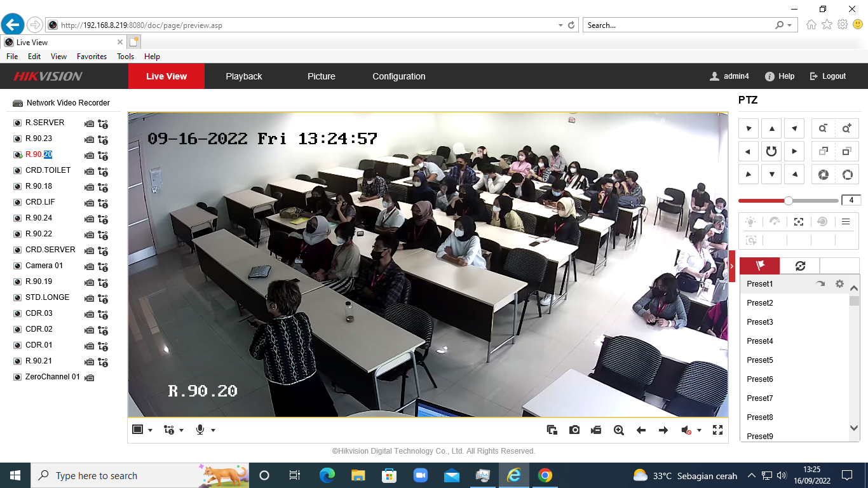Select the PTZ Preset tab with the flag
868x488 pixels.
tap(759, 266)
